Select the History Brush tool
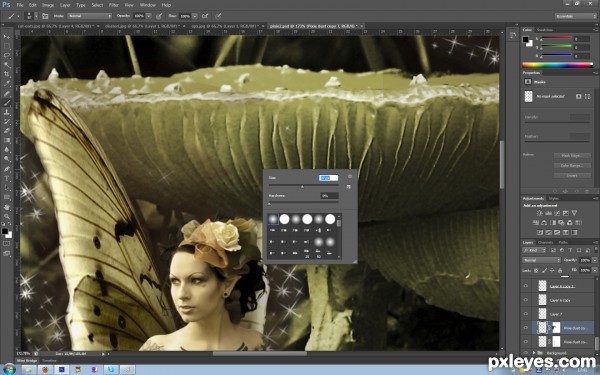 point(7,122)
